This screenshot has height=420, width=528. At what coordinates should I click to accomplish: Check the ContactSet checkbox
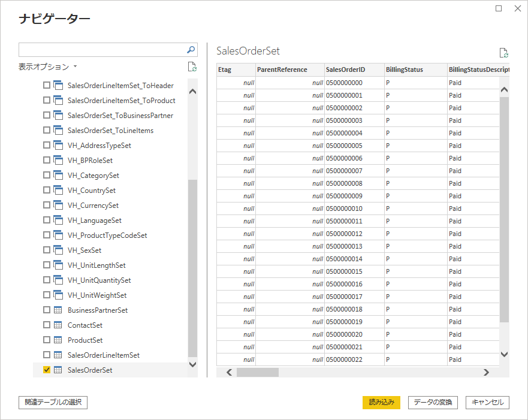(x=47, y=325)
